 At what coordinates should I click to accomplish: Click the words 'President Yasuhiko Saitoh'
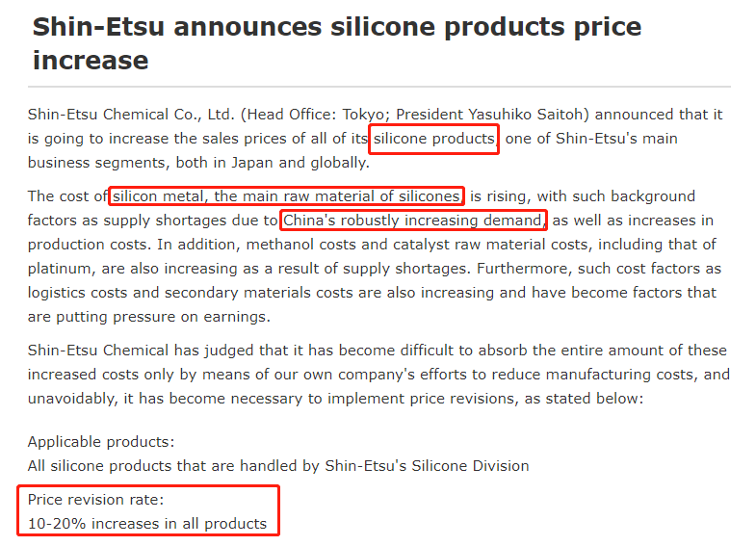click(493, 115)
